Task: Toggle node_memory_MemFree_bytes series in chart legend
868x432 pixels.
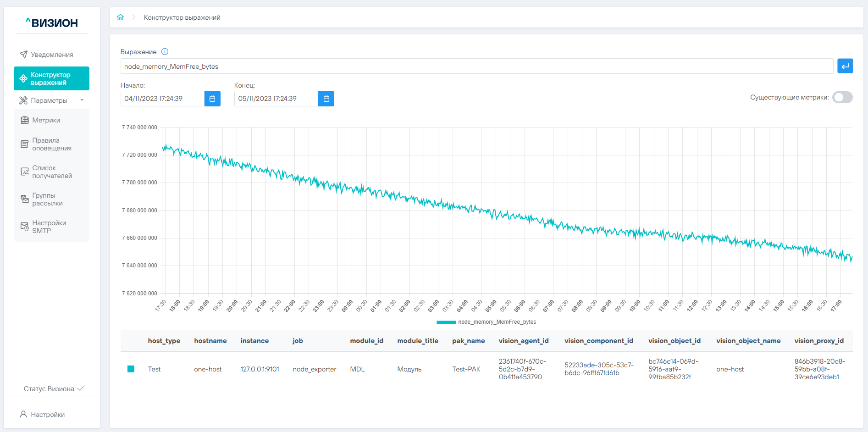Action: coord(486,322)
